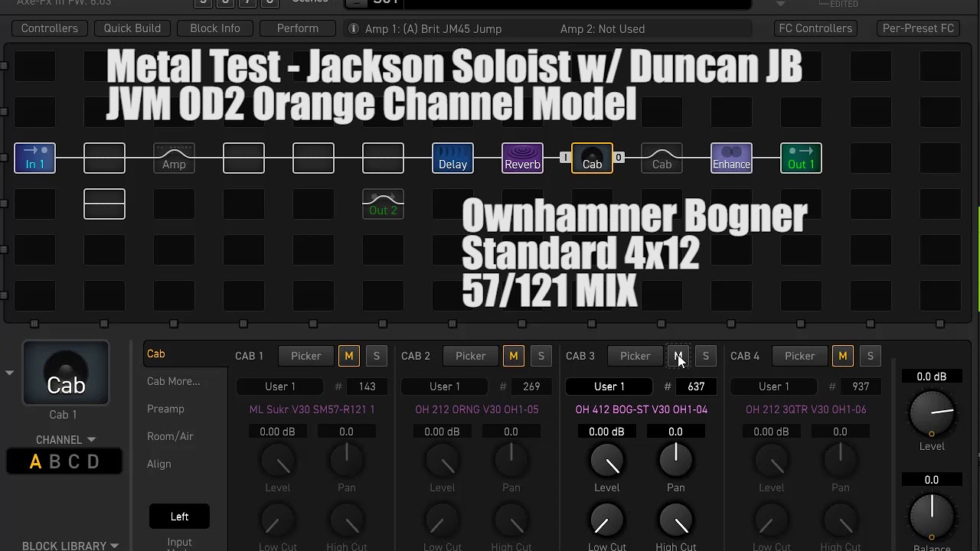Viewport: 980px width, 551px height.
Task: Open CAB 3 User 1 bank dropdown
Action: tap(609, 386)
